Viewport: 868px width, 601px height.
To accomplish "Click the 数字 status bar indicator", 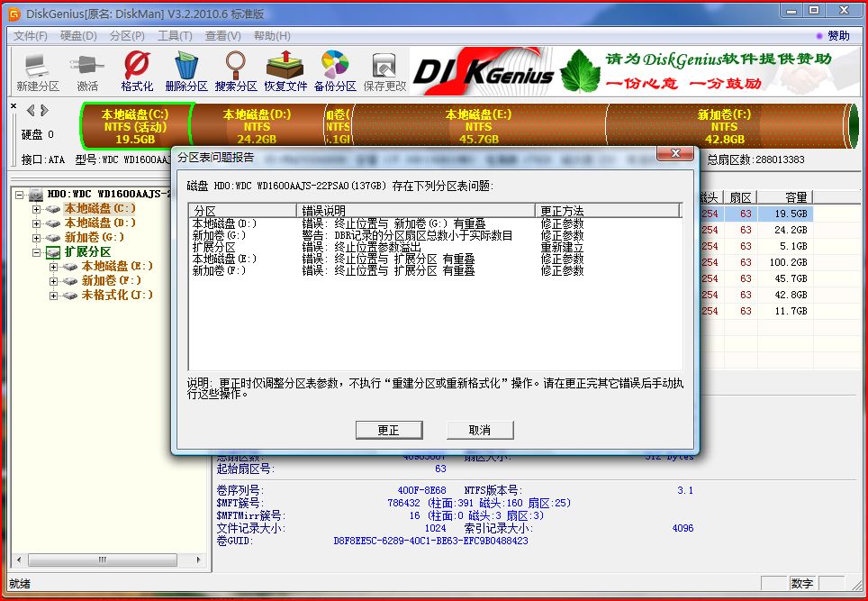I will (801, 583).
